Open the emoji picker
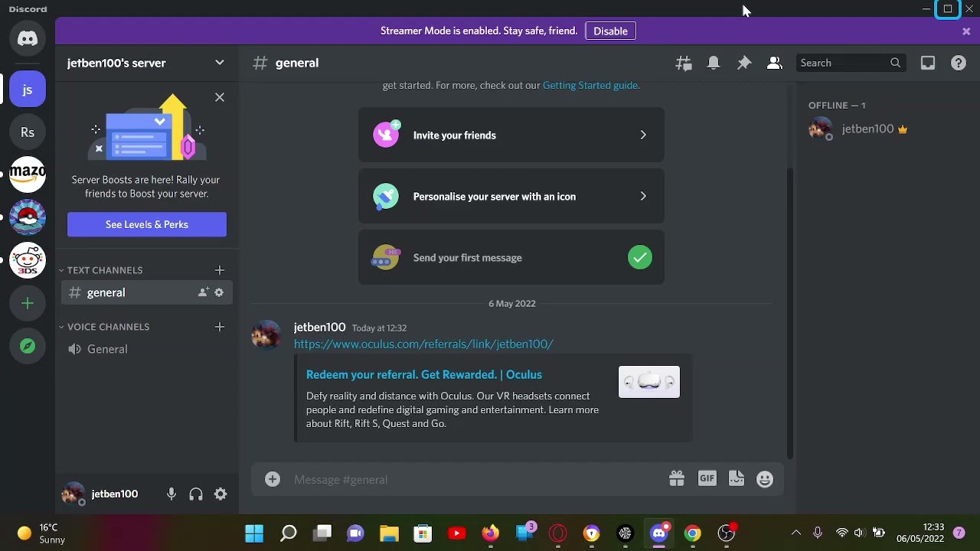The height and width of the screenshot is (551, 980). (x=765, y=479)
